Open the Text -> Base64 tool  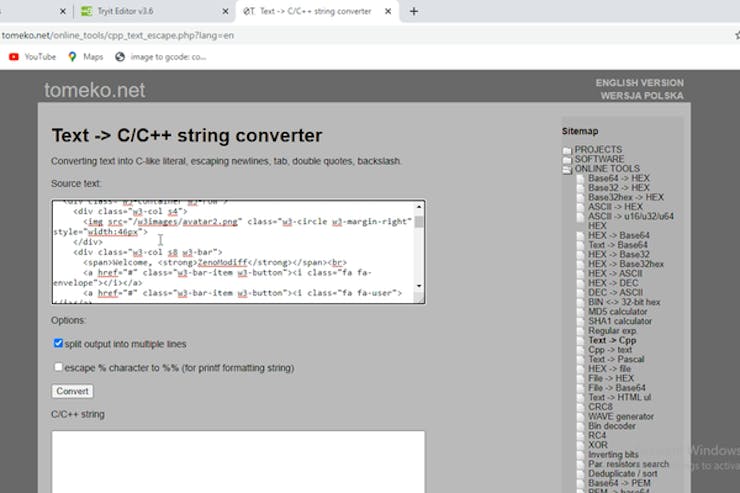click(x=618, y=245)
